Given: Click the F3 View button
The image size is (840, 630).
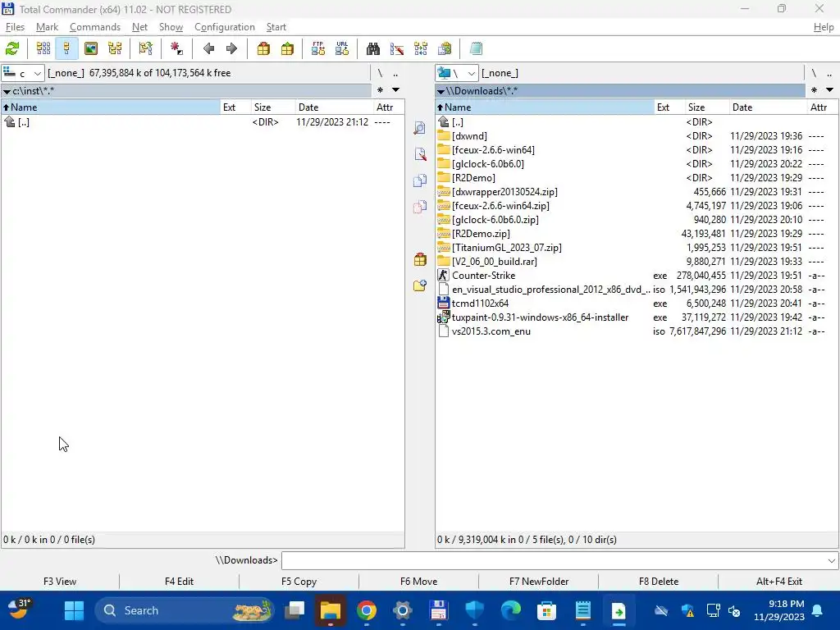Looking at the screenshot, I should pos(60,582).
